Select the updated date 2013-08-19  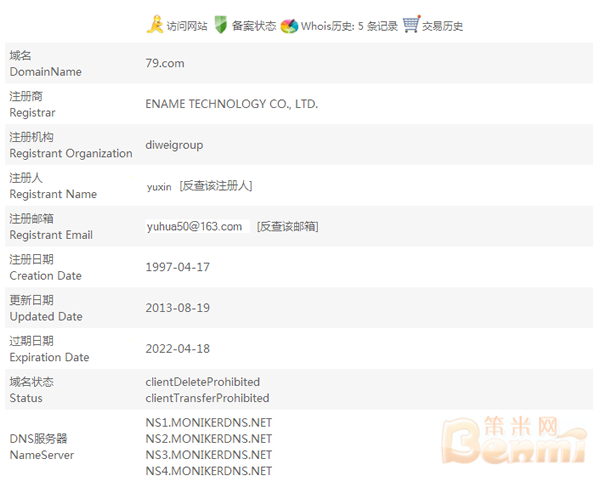178,308
